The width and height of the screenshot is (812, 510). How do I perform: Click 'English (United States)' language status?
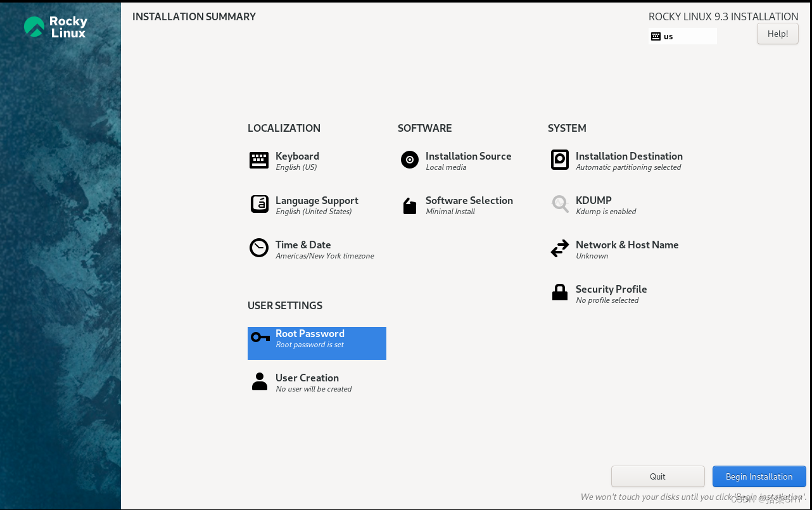point(314,212)
